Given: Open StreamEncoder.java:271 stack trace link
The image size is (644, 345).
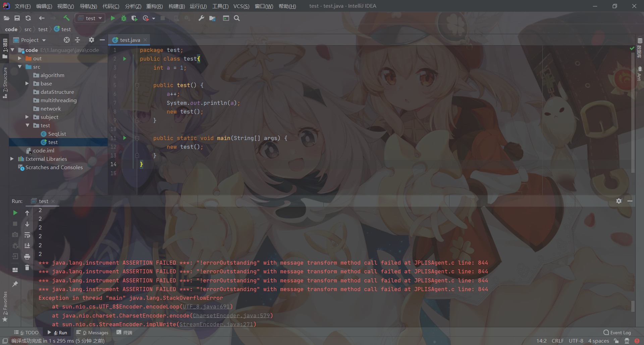Looking at the screenshot, I should coord(216,324).
